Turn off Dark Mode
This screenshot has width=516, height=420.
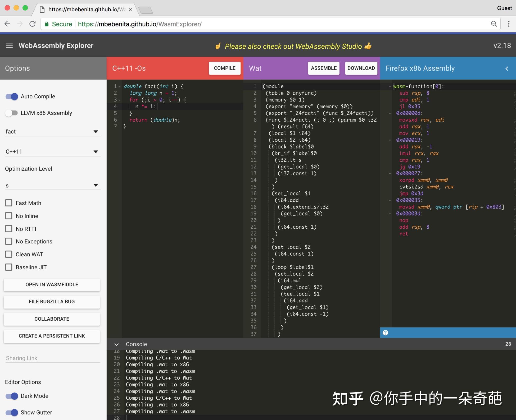point(12,396)
